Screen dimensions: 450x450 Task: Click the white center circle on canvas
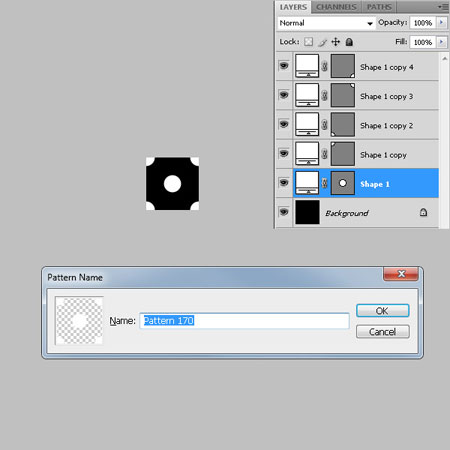click(x=172, y=184)
